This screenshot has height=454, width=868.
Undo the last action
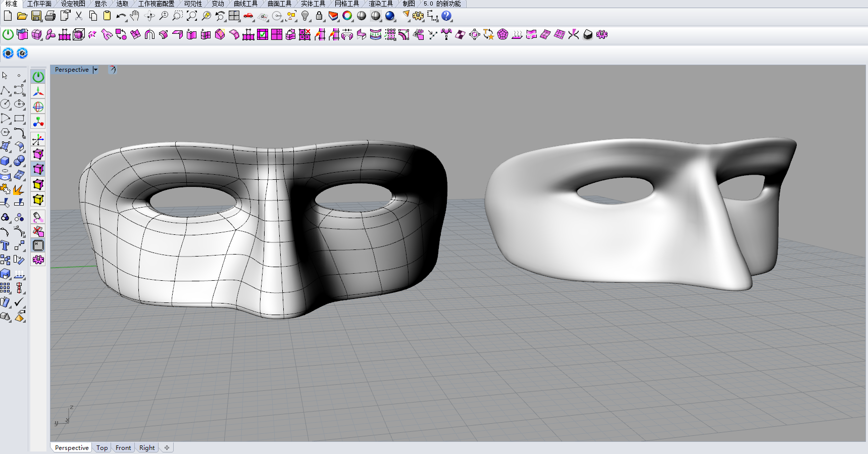click(121, 16)
